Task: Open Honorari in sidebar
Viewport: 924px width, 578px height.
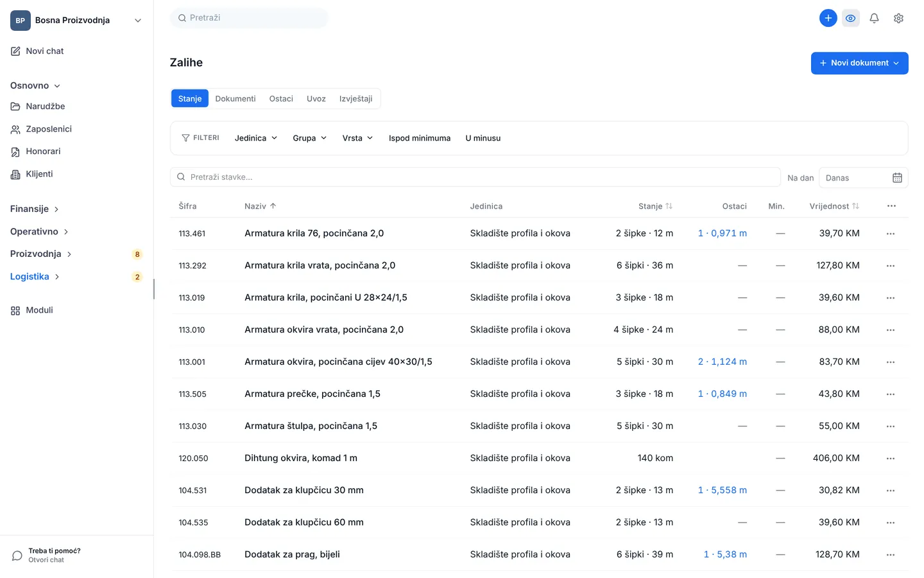Action: pos(36,152)
